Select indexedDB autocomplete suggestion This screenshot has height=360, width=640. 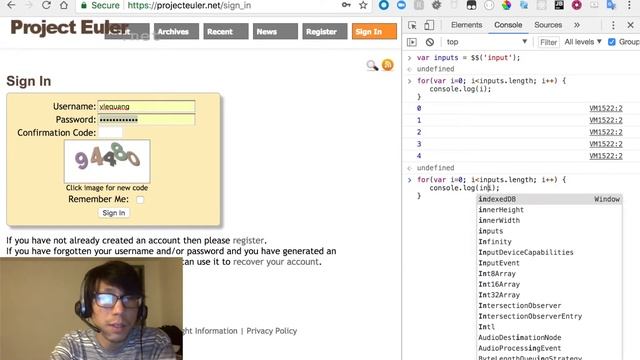549,199
